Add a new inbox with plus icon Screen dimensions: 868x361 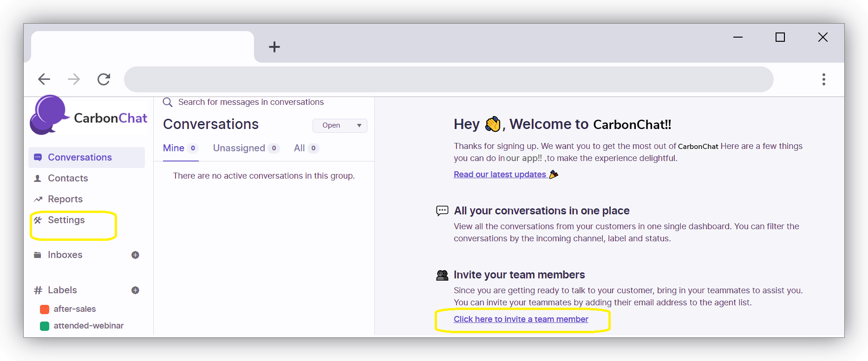tap(135, 255)
